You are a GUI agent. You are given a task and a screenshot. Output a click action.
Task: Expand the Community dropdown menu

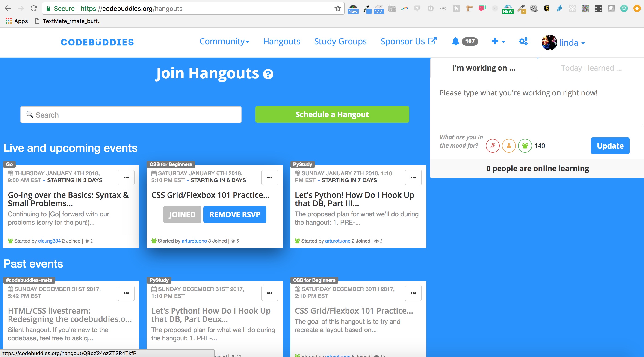[224, 41]
